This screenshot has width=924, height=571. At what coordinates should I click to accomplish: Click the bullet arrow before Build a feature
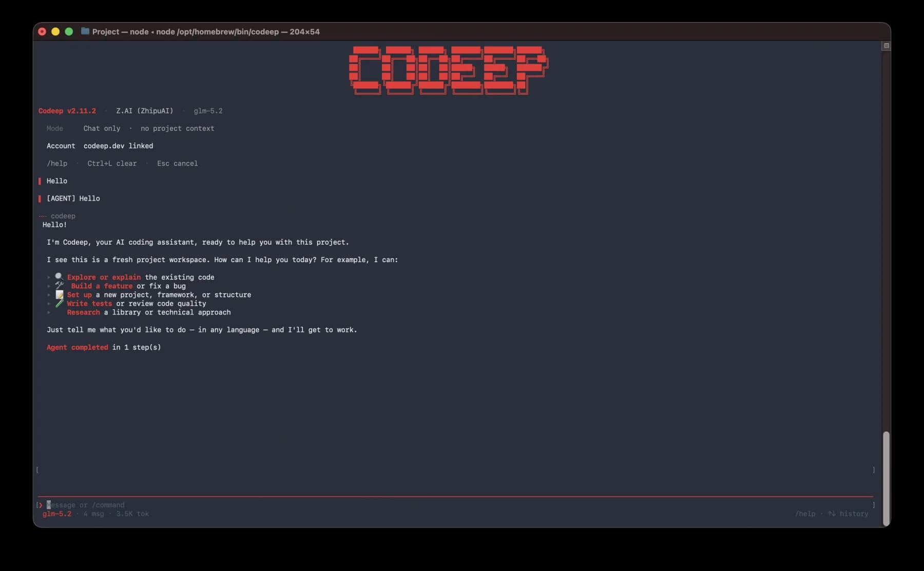(49, 286)
